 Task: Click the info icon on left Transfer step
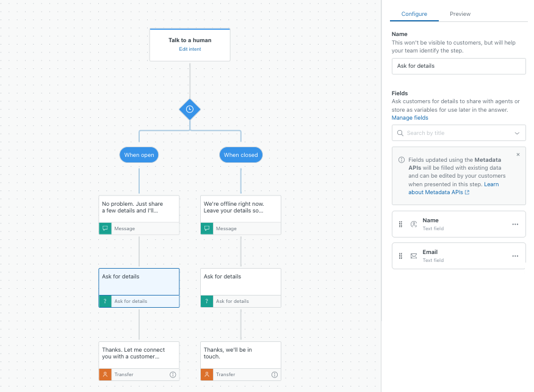pyautogui.click(x=173, y=374)
